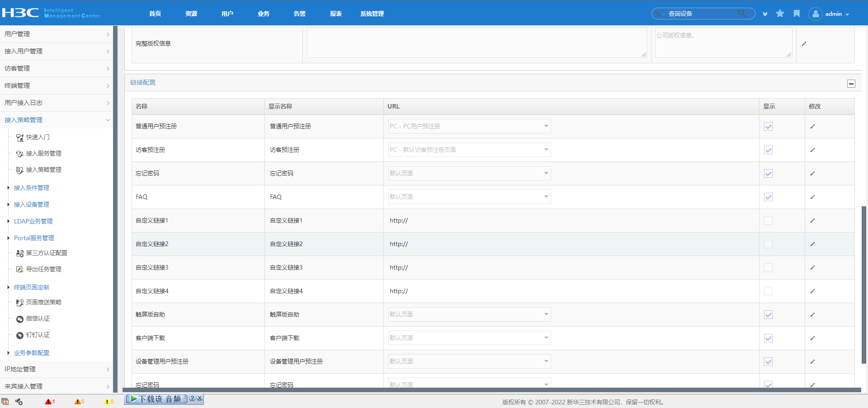
Task: Click edit pencil for 普通用户预注册 row
Action: pyautogui.click(x=812, y=127)
